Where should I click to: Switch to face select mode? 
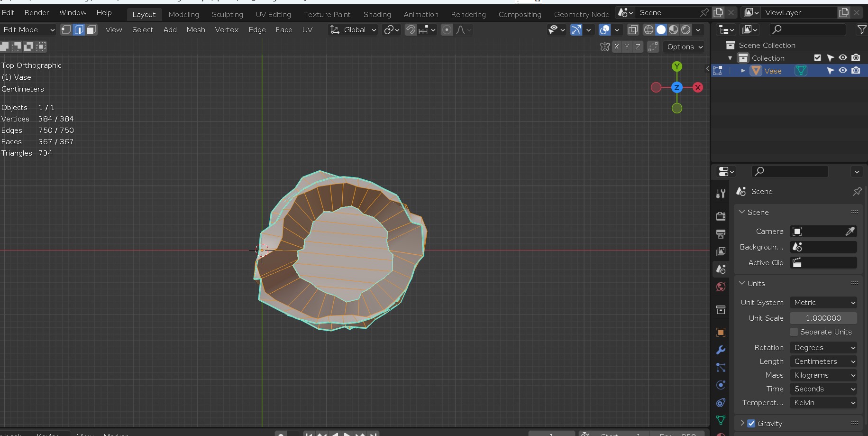[91, 30]
